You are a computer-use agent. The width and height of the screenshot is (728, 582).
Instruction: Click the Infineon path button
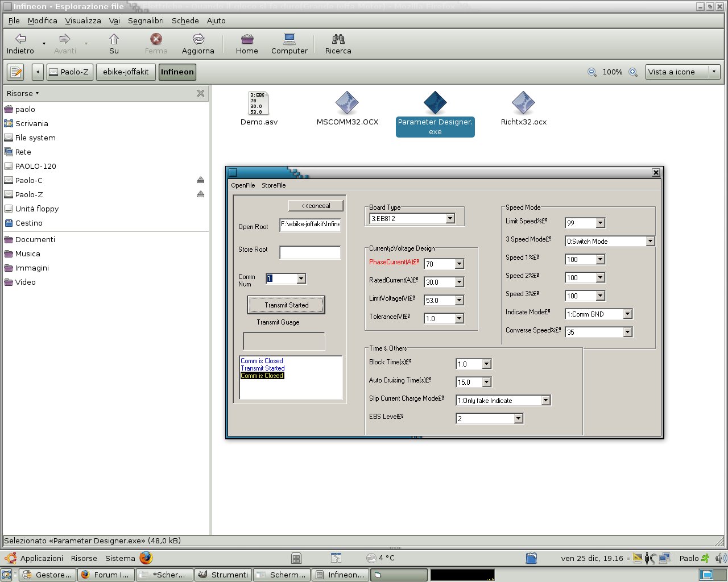[177, 72]
